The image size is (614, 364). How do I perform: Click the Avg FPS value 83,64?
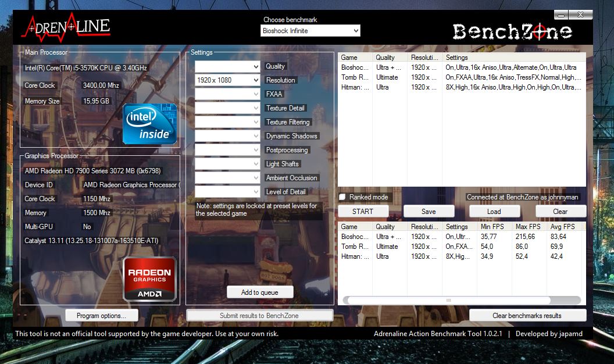tap(558, 237)
